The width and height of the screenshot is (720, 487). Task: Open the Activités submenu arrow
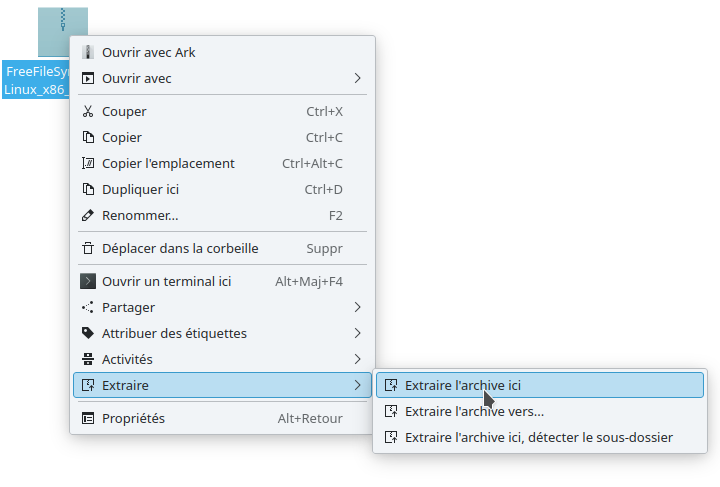(357, 360)
